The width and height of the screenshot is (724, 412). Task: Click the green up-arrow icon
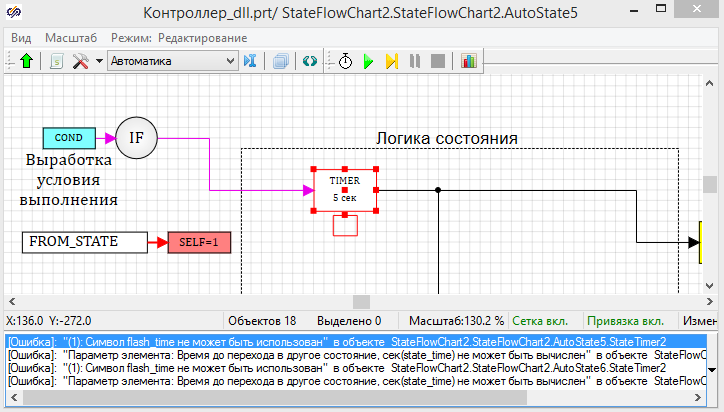point(27,61)
